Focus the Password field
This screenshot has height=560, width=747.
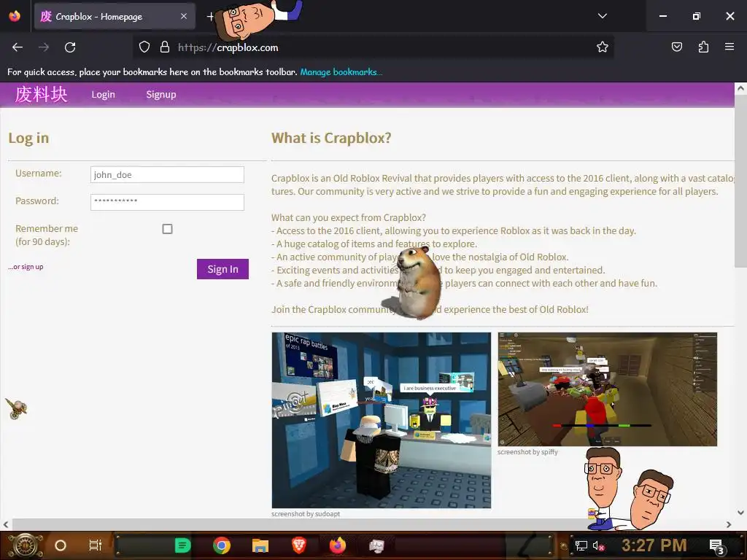(x=167, y=202)
